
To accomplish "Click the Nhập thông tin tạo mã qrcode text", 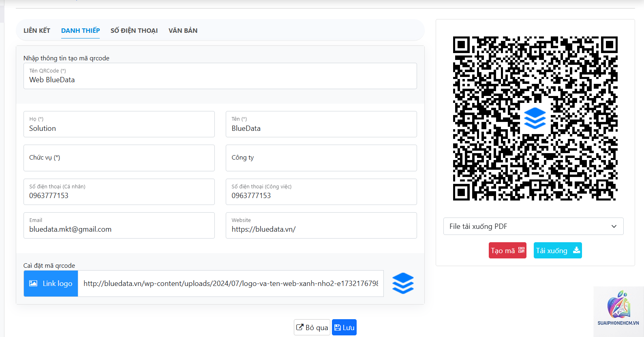I will coord(66,58).
